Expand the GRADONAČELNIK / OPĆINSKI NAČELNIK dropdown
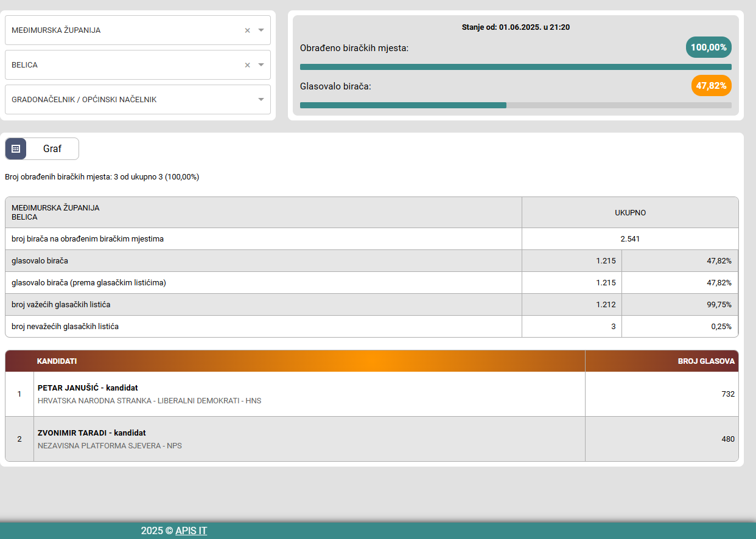Image resolution: width=756 pixels, height=539 pixels. point(261,100)
